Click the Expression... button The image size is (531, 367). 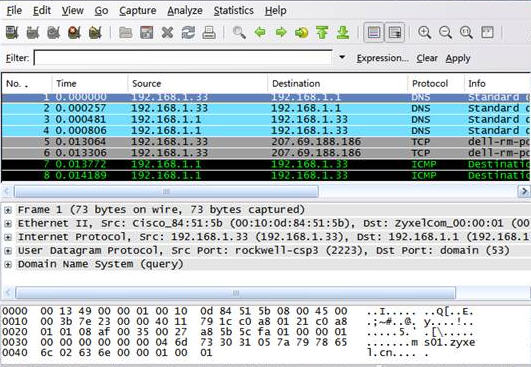[x=383, y=58]
